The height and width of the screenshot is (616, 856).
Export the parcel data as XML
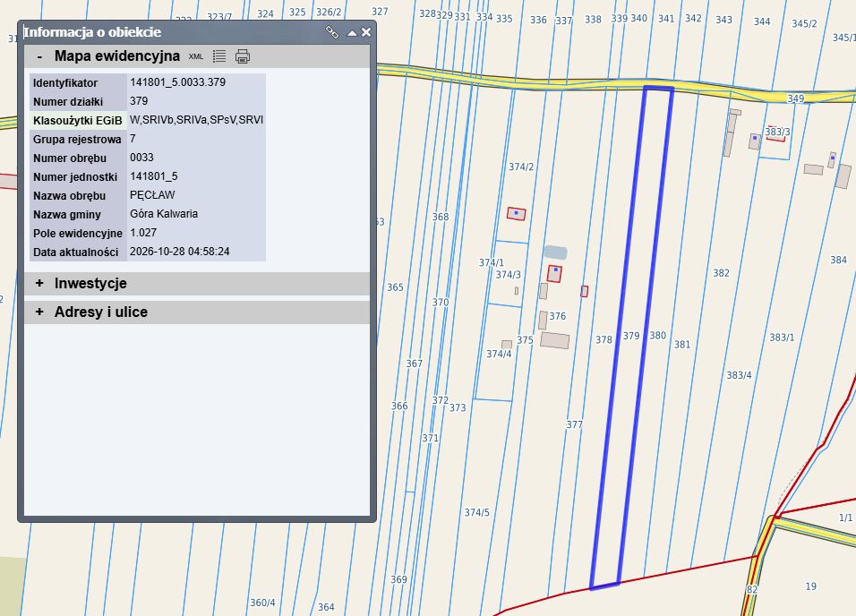tap(196, 56)
